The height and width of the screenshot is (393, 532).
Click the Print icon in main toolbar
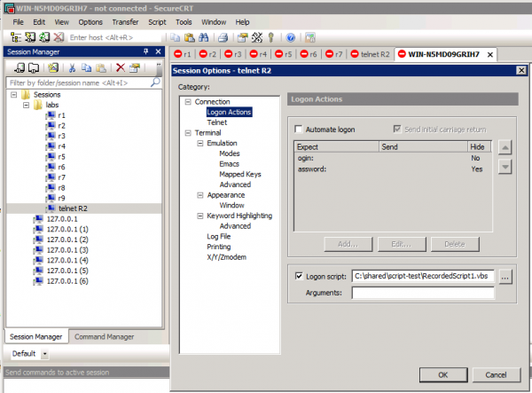click(223, 37)
